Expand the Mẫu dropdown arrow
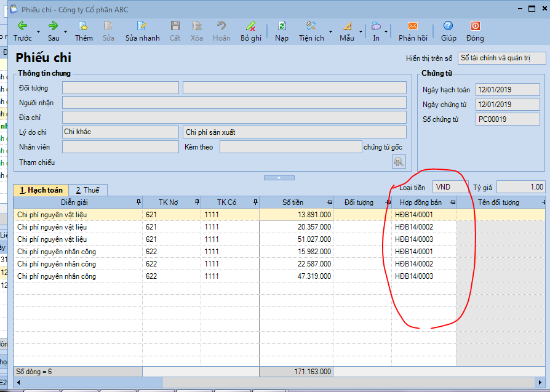Viewport: 550px width, 392px height. coord(361,31)
